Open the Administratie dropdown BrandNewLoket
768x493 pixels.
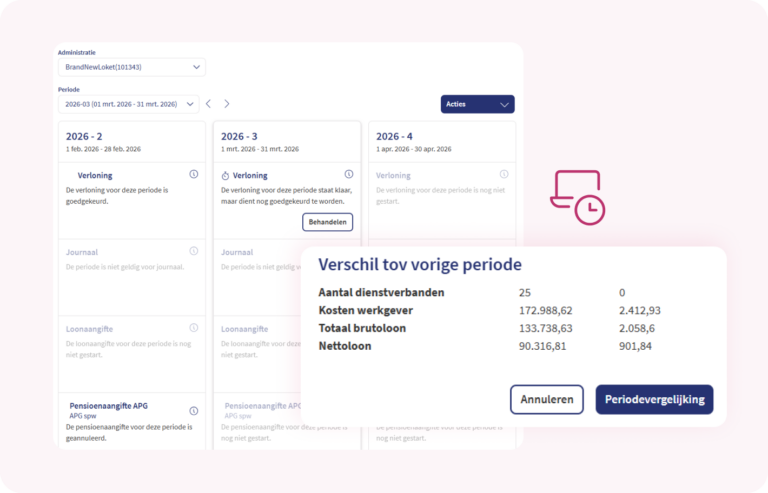(132, 67)
